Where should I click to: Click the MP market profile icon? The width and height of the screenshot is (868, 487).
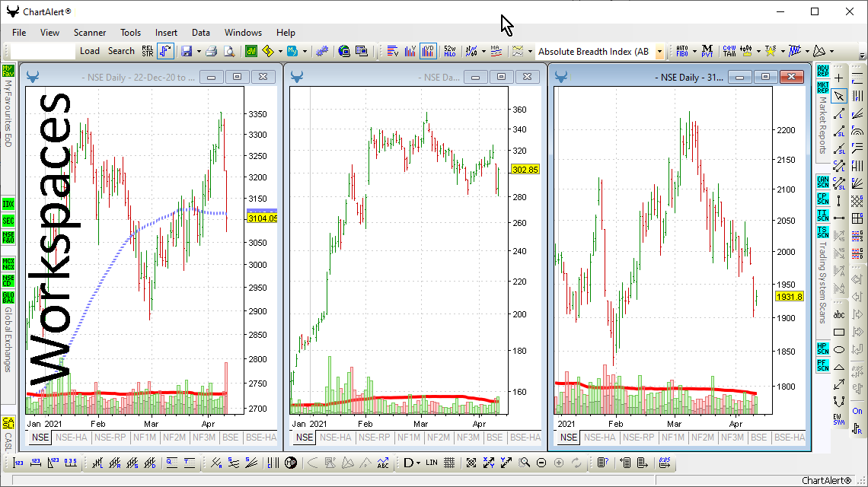291,463
